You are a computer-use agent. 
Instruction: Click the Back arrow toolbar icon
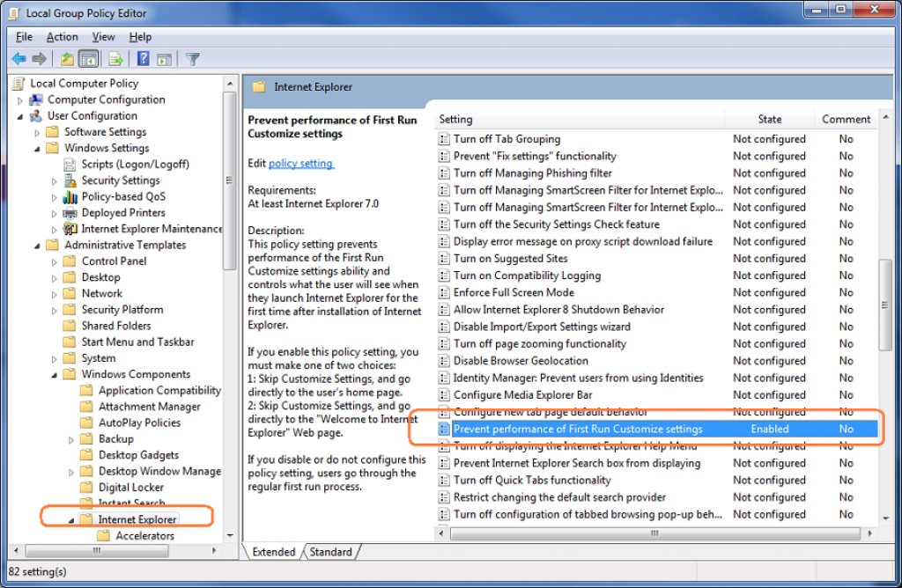(19, 59)
